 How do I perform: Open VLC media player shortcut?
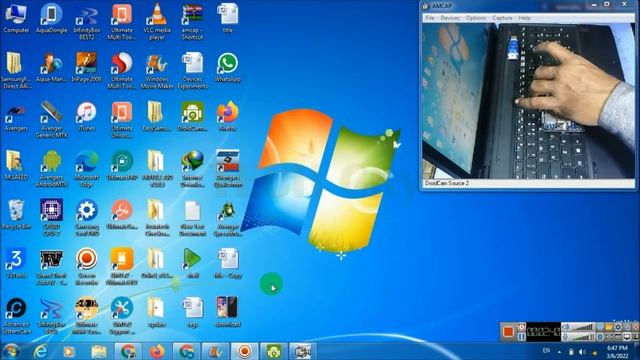click(157, 22)
